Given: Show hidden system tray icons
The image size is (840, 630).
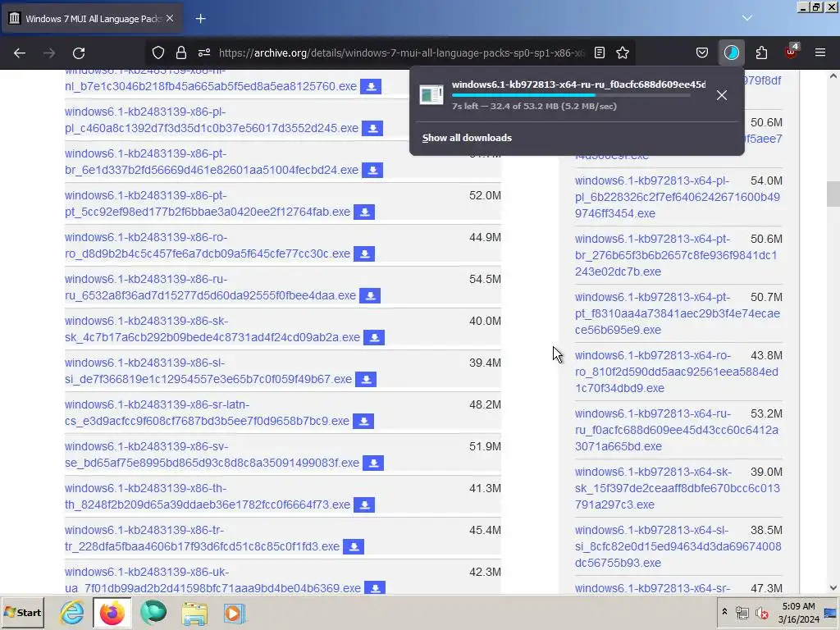Looking at the screenshot, I should coord(725,612).
